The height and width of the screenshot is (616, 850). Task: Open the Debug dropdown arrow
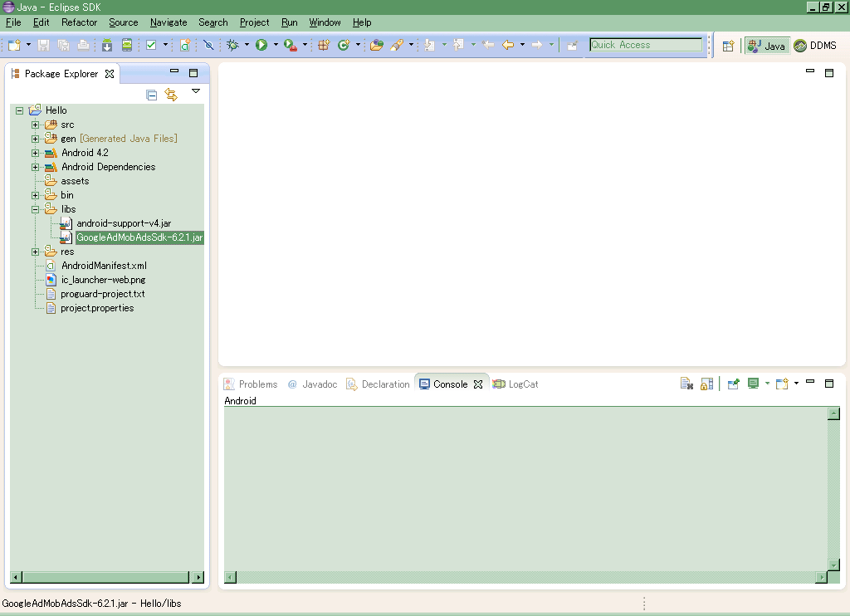point(247,45)
